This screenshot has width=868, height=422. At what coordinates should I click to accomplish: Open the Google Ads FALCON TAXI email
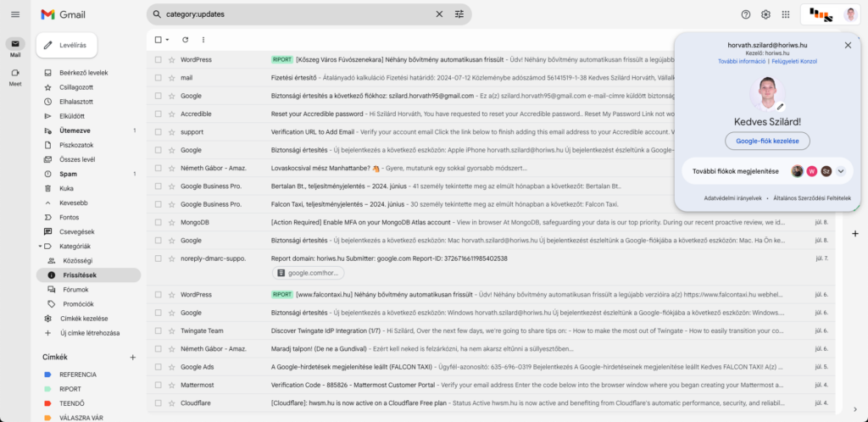click(x=491, y=367)
